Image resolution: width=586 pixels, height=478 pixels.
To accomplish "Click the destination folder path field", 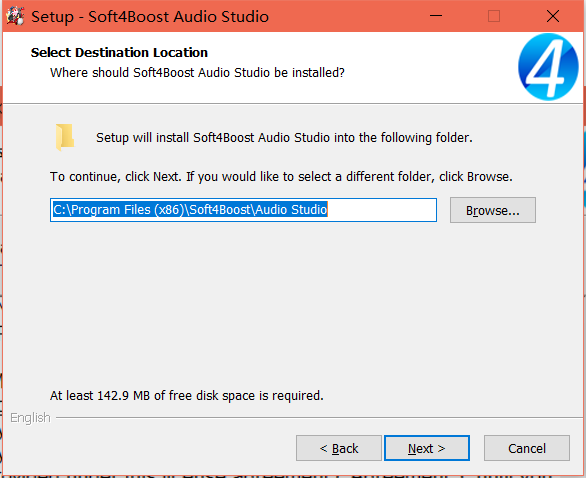I will [x=243, y=210].
